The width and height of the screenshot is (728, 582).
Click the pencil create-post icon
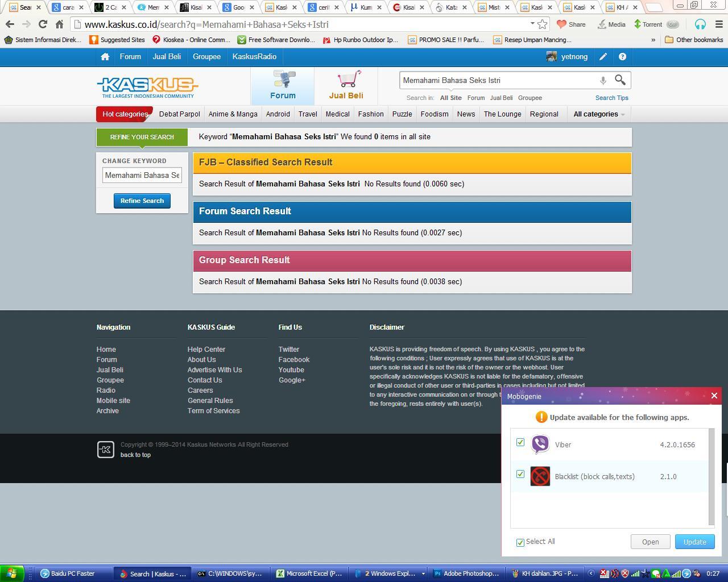603,57
